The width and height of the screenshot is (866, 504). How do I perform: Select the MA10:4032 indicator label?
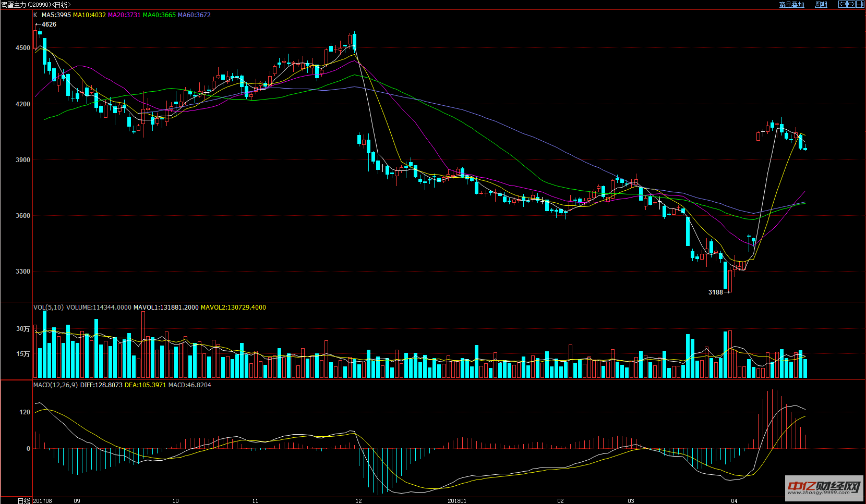[89, 15]
